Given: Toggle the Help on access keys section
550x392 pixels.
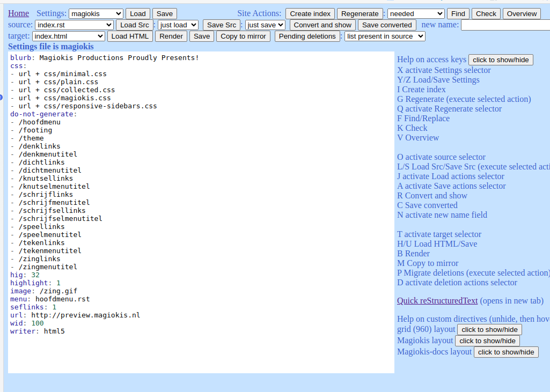Looking at the screenshot, I should coord(501,60).
